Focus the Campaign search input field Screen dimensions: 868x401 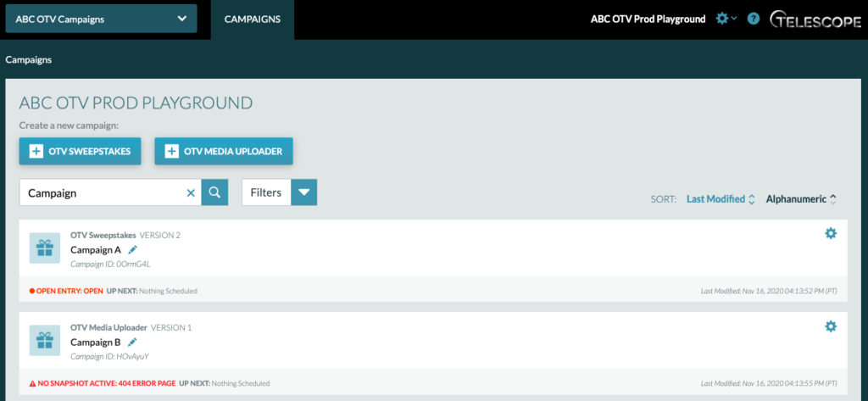[x=103, y=192]
